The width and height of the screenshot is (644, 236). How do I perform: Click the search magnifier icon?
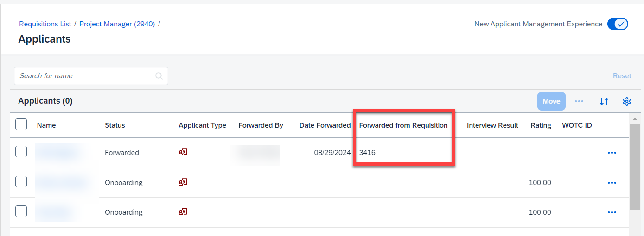pos(159,76)
